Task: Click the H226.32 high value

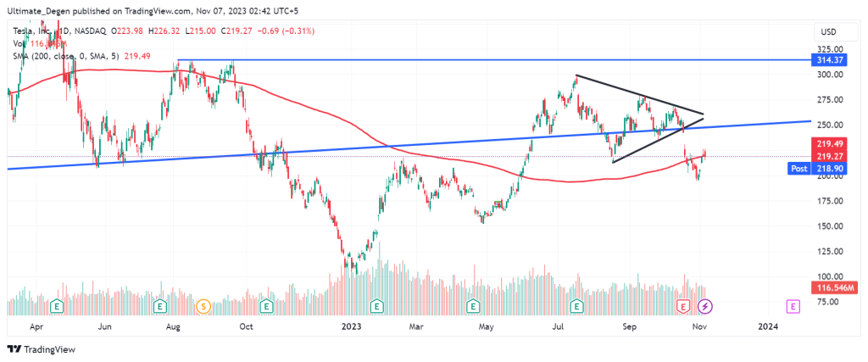Action: pyautogui.click(x=164, y=31)
